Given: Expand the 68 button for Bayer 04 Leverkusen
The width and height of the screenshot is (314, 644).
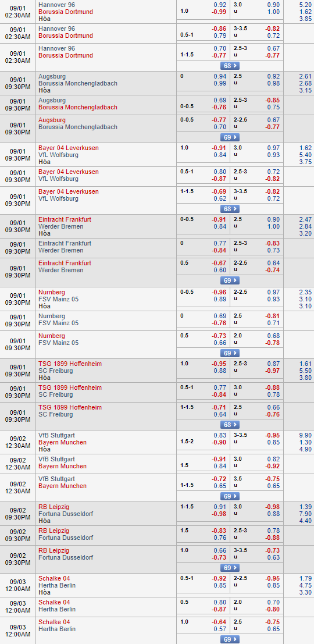Looking at the screenshot, I should [x=230, y=209].
